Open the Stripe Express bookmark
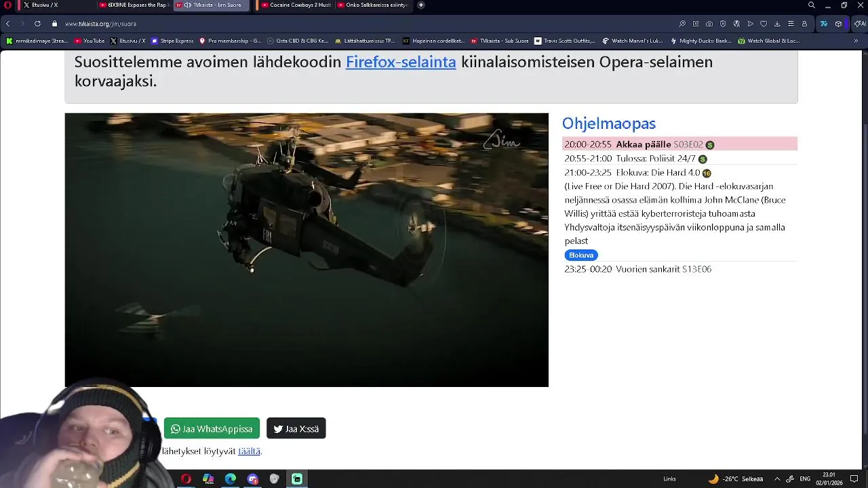 pos(172,41)
